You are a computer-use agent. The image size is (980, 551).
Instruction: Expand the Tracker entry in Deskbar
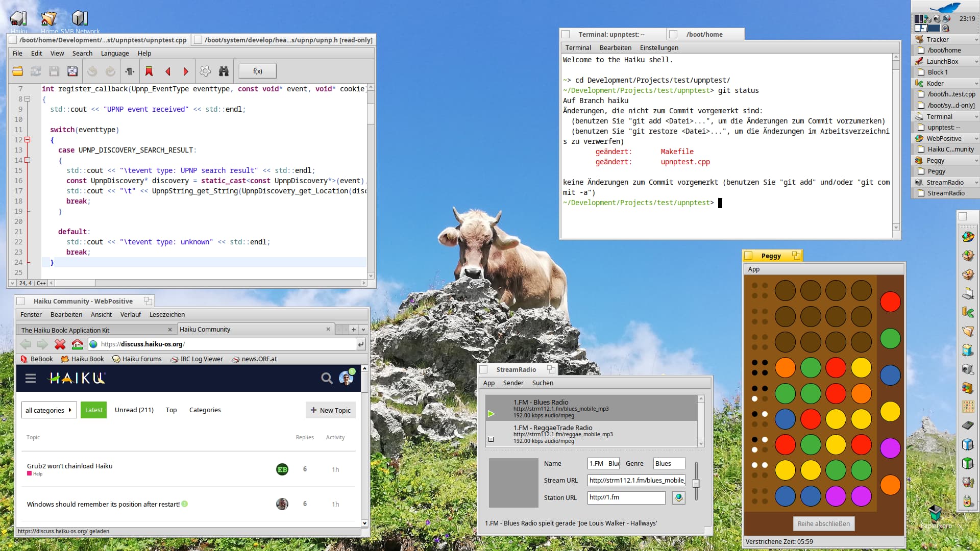click(x=976, y=40)
